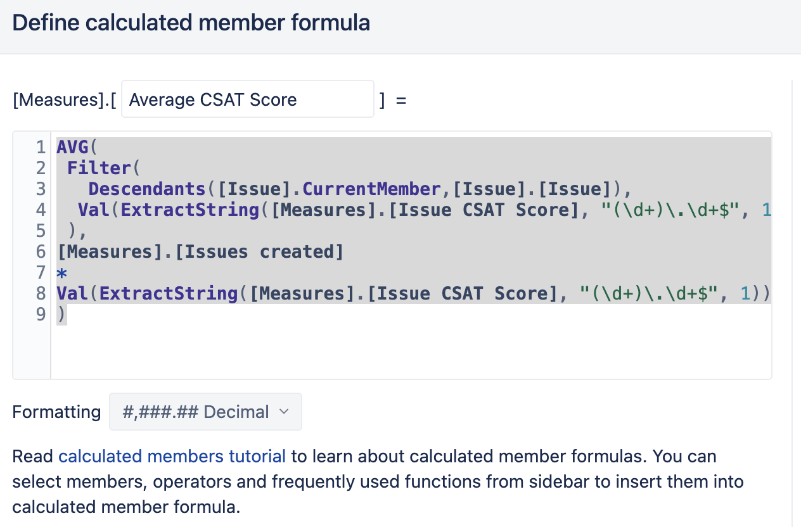The image size is (801, 532).
Task: Click [Issue].CurrentMember in the formula
Action: click(x=329, y=189)
